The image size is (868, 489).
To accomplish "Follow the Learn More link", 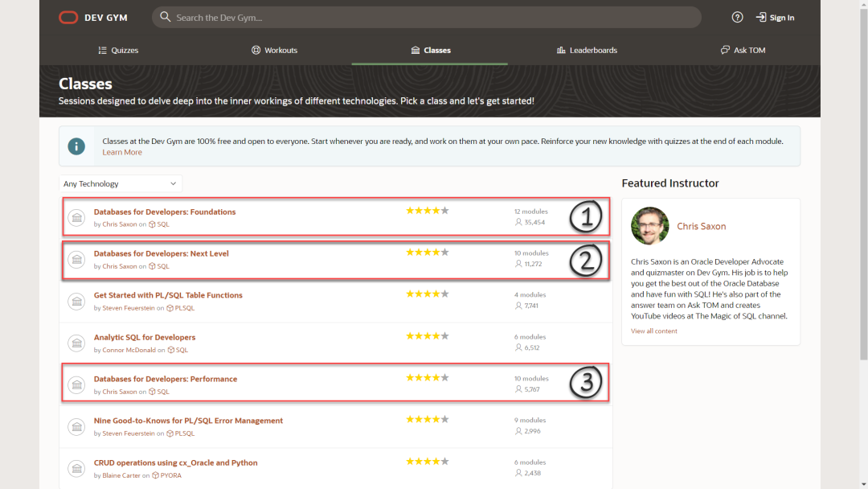I will point(122,153).
